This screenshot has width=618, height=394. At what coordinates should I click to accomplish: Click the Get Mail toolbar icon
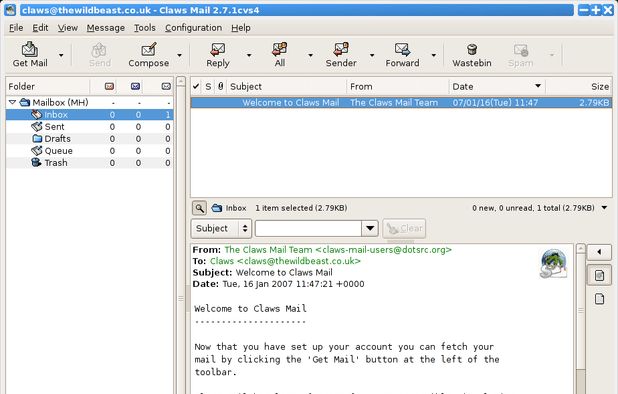coord(30,54)
